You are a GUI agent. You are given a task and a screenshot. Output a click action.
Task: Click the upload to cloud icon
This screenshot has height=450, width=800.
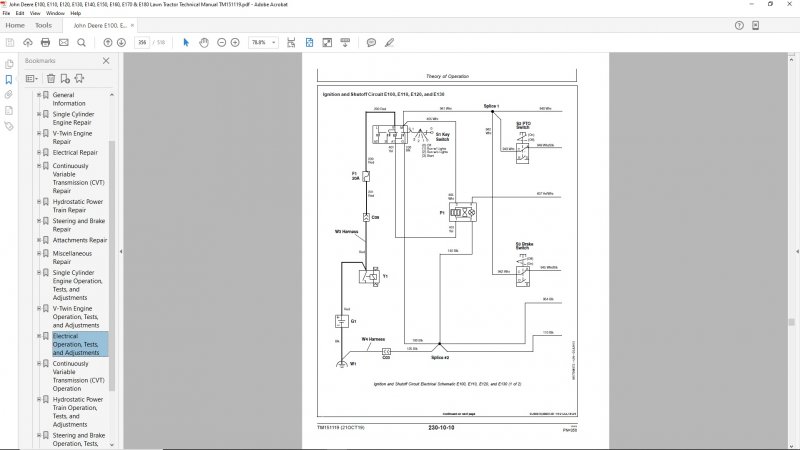[x=28, y=43]
